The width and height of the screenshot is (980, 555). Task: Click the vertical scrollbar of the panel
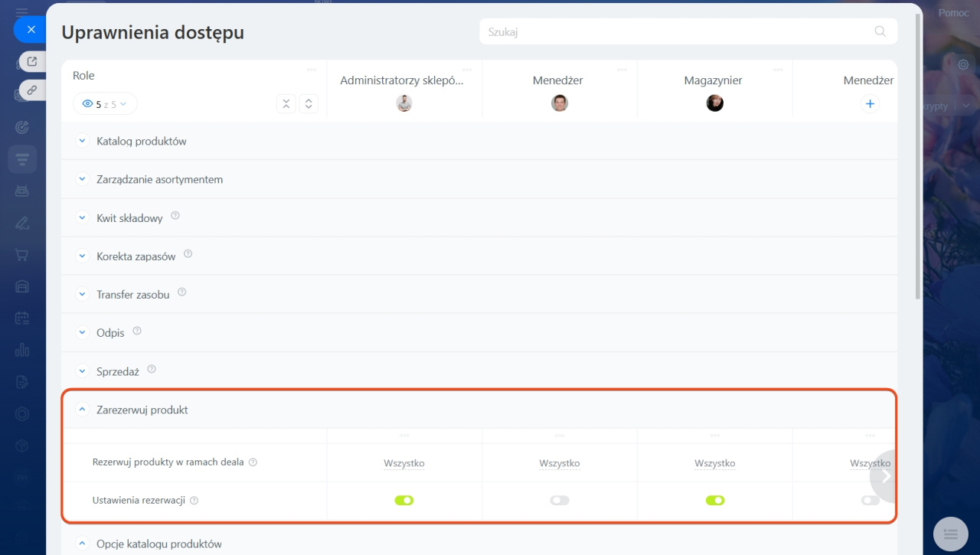918,157
